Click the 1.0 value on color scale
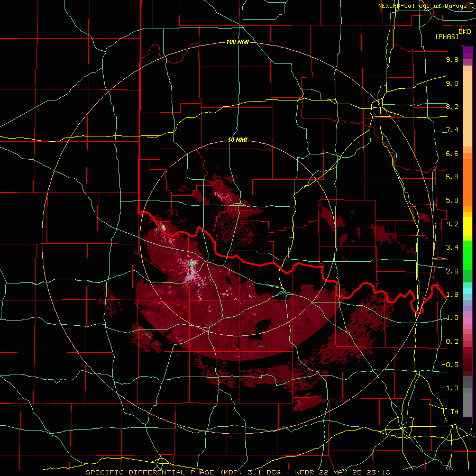Image resolution: width=476 pixels, height=476 pixels. 452,318
